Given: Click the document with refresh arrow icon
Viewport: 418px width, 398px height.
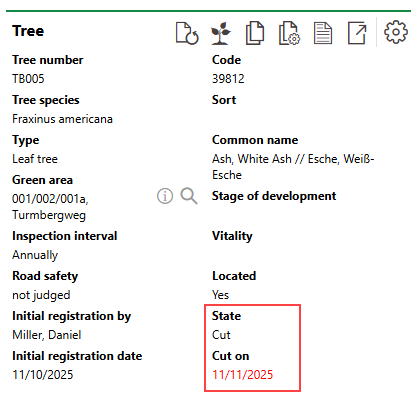Looking at the screenshot, I should (x=187, y=33).
